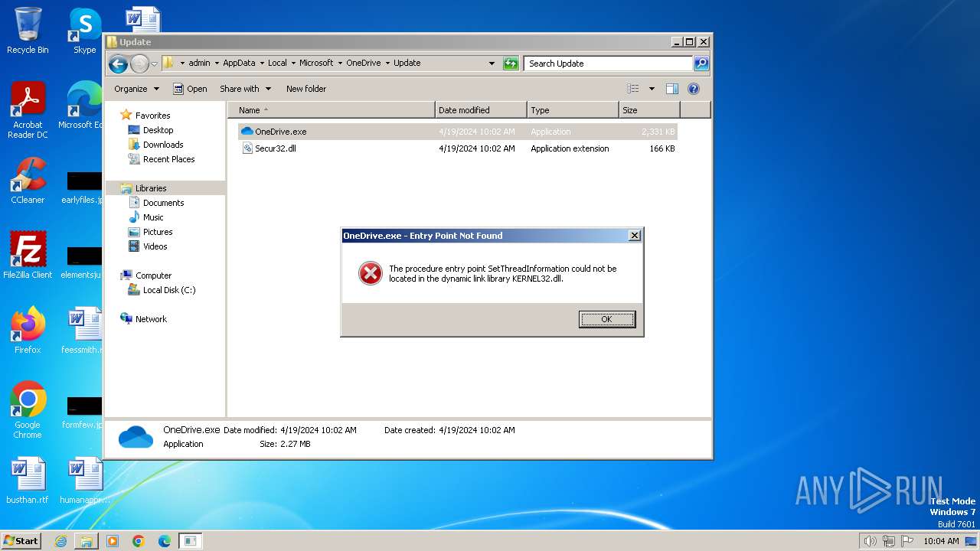This screenshot has width=980, height=551.
Task: Change the view with the views icon
Action: [633, 89]
